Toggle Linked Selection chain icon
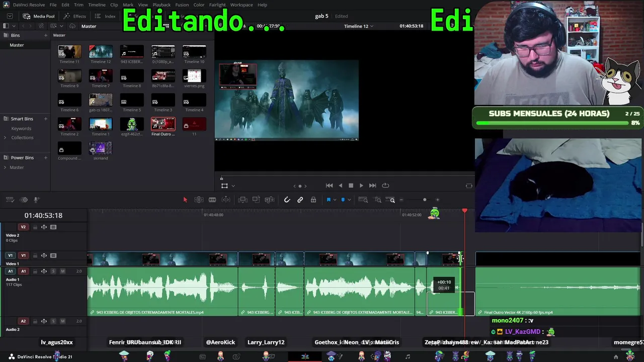Image resolution: width=644 pixels, height=362 pixels. 300,200
